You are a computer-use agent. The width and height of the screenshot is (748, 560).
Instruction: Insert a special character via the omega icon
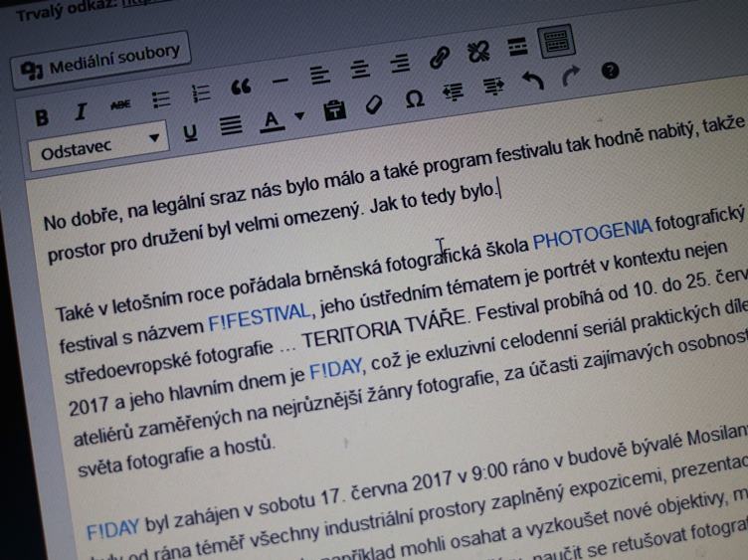coord(414,99)
